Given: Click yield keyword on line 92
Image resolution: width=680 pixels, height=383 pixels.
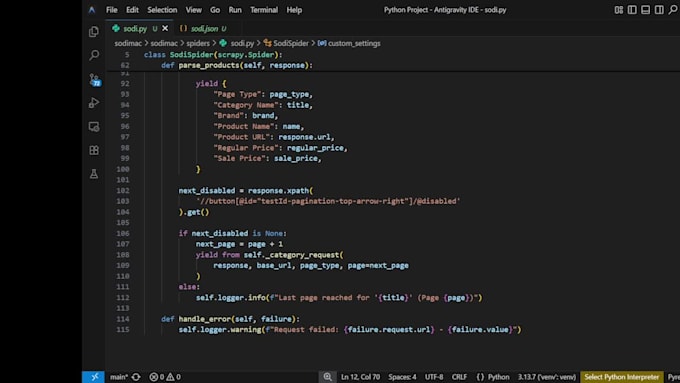Looking at the screenshot, I should coord(206,84).
